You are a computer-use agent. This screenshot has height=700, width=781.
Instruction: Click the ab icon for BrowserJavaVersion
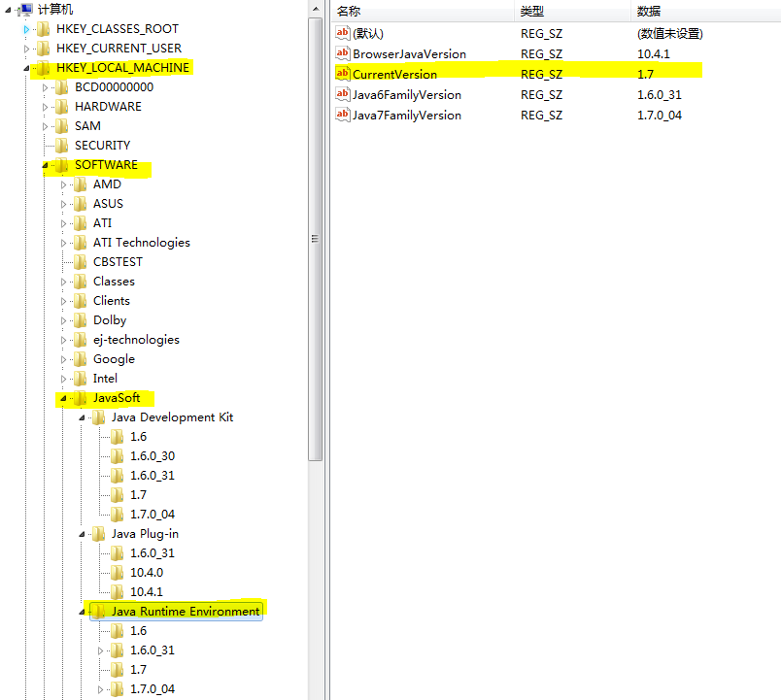point(342,53)
